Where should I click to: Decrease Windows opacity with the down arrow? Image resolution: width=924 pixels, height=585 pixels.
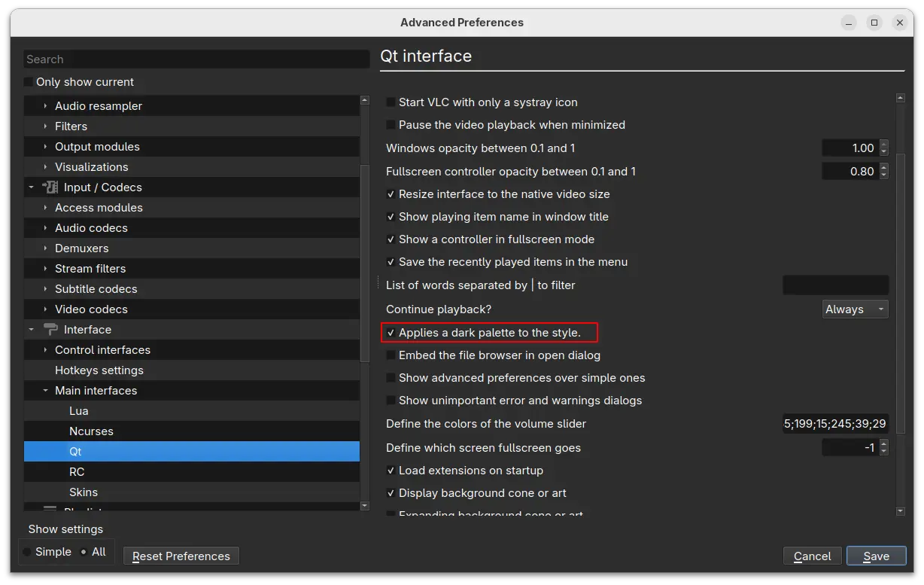pyautogui.click(x=883, y=153)
